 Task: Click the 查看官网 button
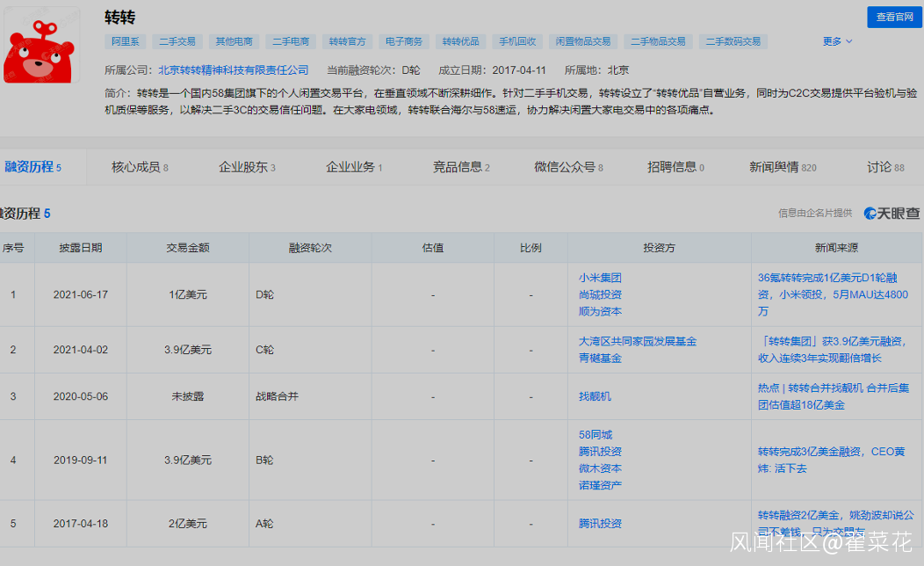click(x=894, y=17)
